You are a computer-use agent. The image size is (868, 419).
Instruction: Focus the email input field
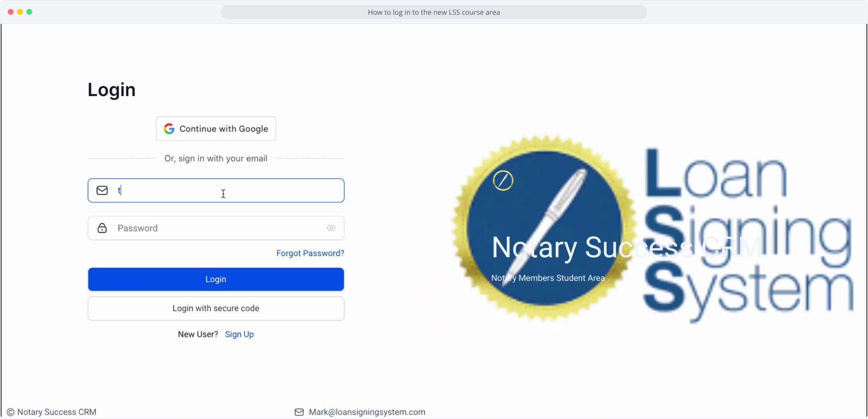pyautogui.click(x=216, y=190)
